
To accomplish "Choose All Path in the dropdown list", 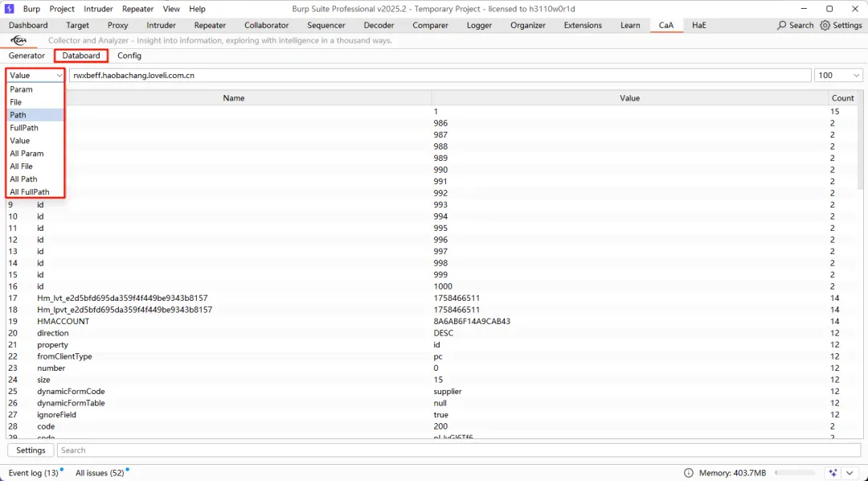I will (x=35, y=179).
